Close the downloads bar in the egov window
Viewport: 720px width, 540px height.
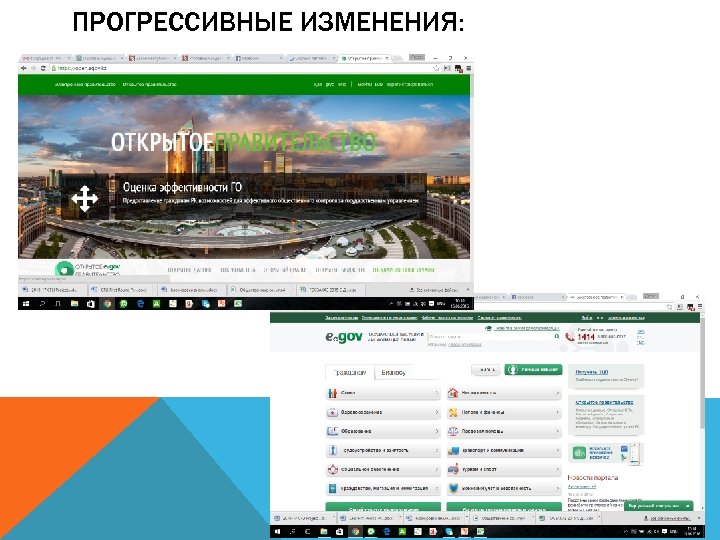click(x=699, y=518)
